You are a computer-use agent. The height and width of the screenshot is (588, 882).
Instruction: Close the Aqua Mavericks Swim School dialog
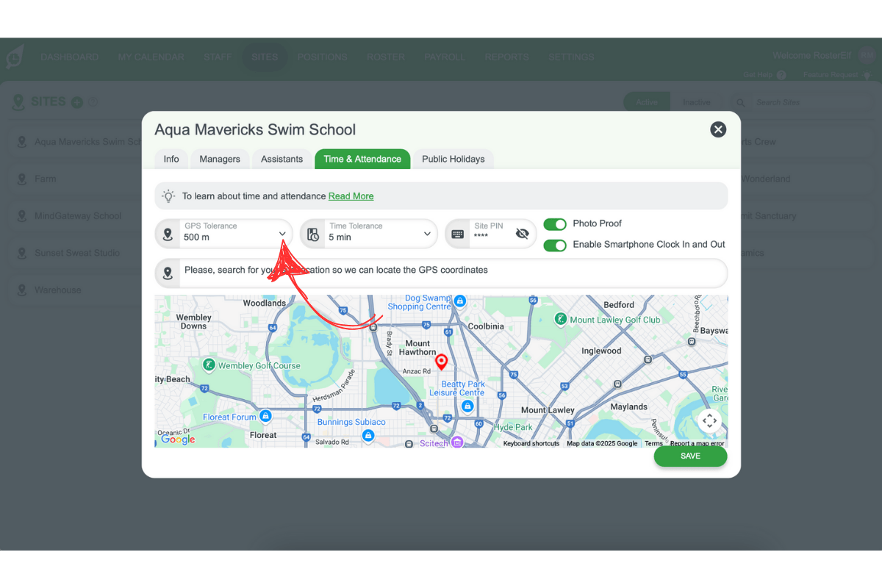click(x=718, y=129)
